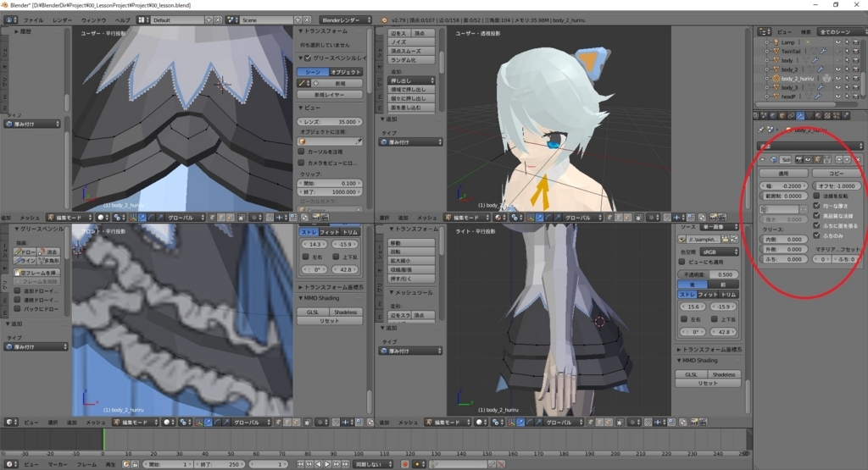This screenshot has height=470, width=868.
Task: Remove the Solidify modifier with X
Action: click(x=858, y=159)
